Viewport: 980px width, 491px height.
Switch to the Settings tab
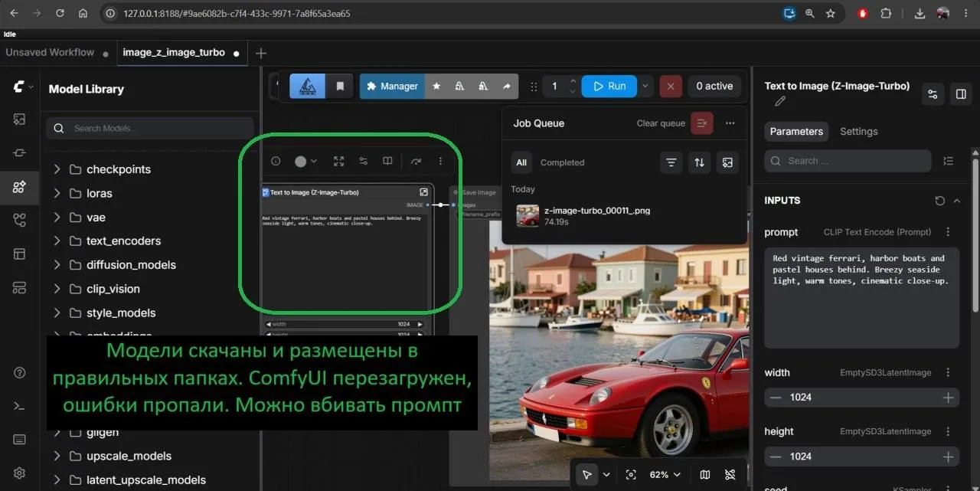[x=858, y=131]
